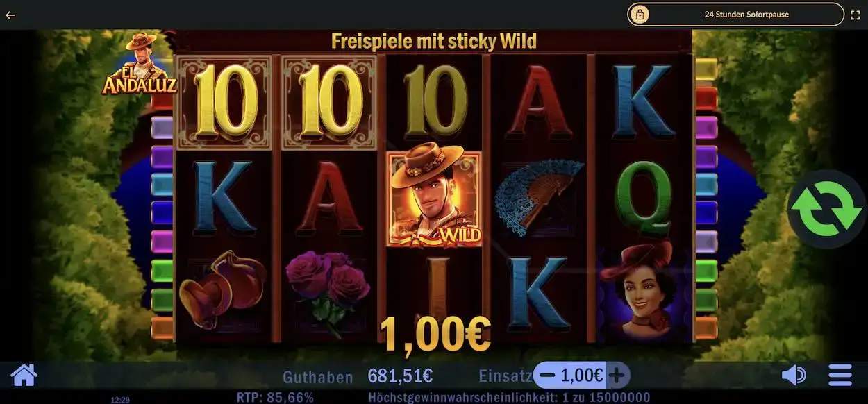Image resolution: width=868 pixels, height=404 pixels.
Task: Click the El Andaluz game logo
Action: point(140,64)
